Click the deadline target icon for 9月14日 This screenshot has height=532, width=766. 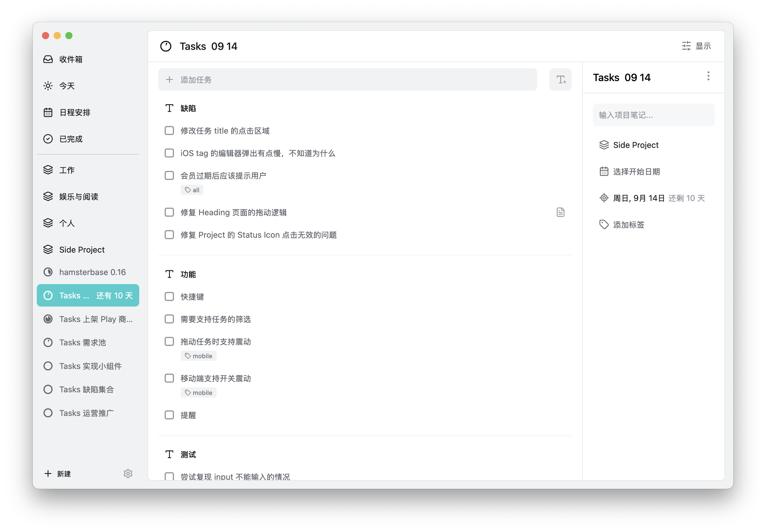[604, 198]
